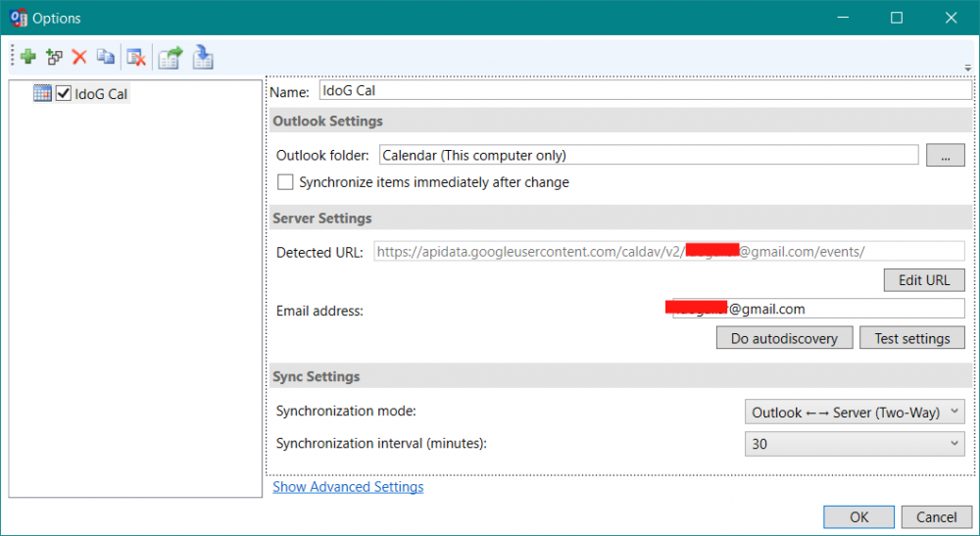This screenshot has height=536, width=980.
Task: Clear cache of selected profile
Action: click(135, 57)
